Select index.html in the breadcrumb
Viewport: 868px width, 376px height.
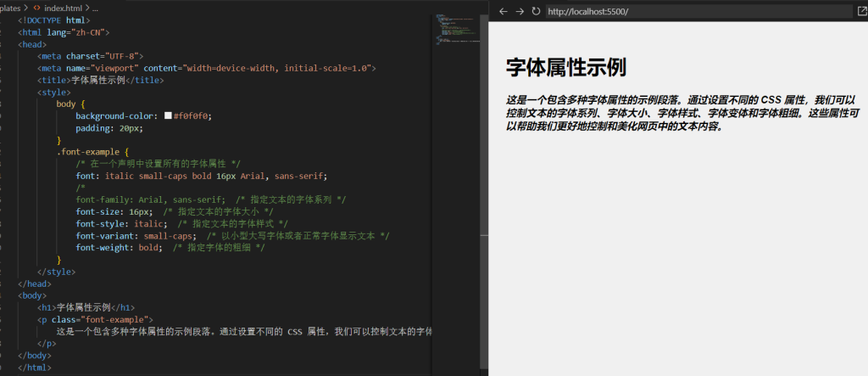point(64,7)
